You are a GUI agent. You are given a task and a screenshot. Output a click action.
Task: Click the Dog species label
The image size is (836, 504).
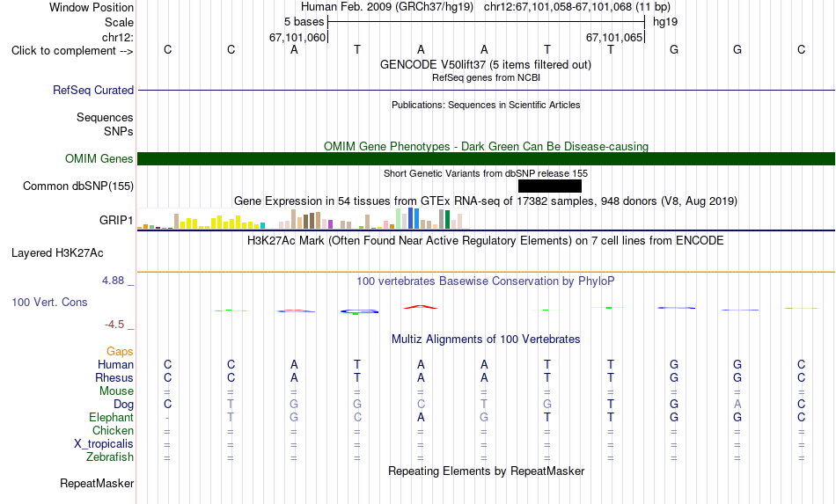(124, 405)
